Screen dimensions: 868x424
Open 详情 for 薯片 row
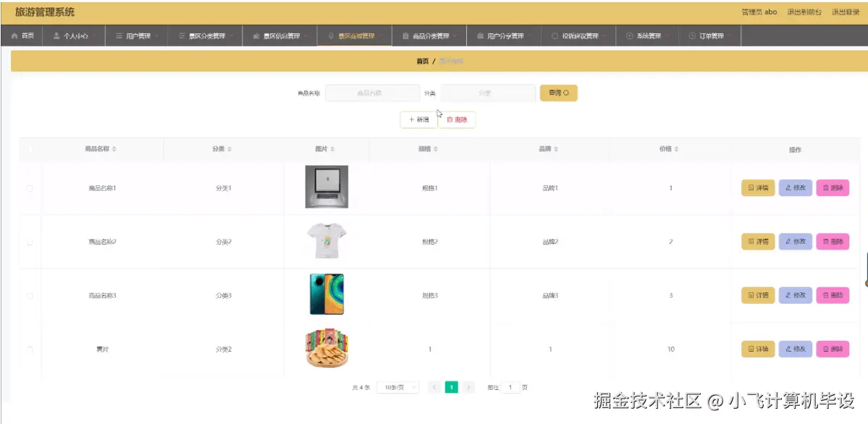click(x=758, y=349)
